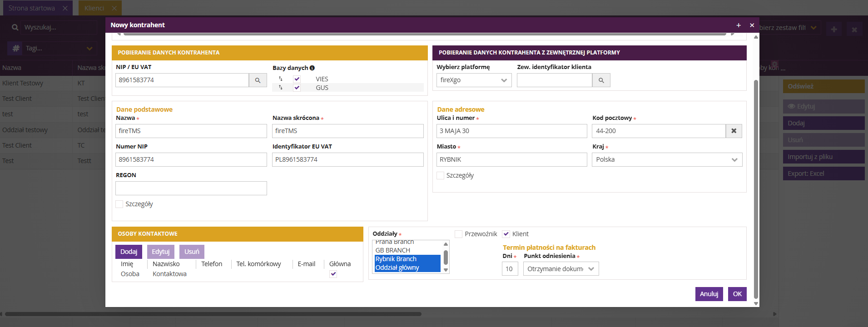868x327 pixels.
Task: Click the dialog's vertical scrollbar thumb
Action: [x=756, y=189]
